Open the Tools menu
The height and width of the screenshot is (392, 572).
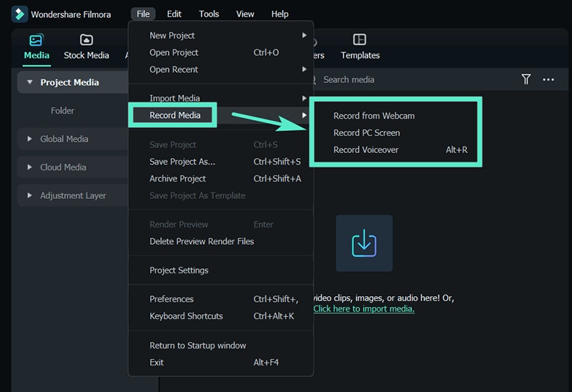[x=209, y=14]
